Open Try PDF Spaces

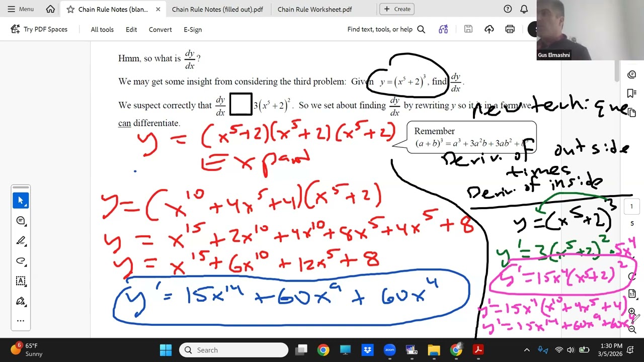(x=39, y=29)
